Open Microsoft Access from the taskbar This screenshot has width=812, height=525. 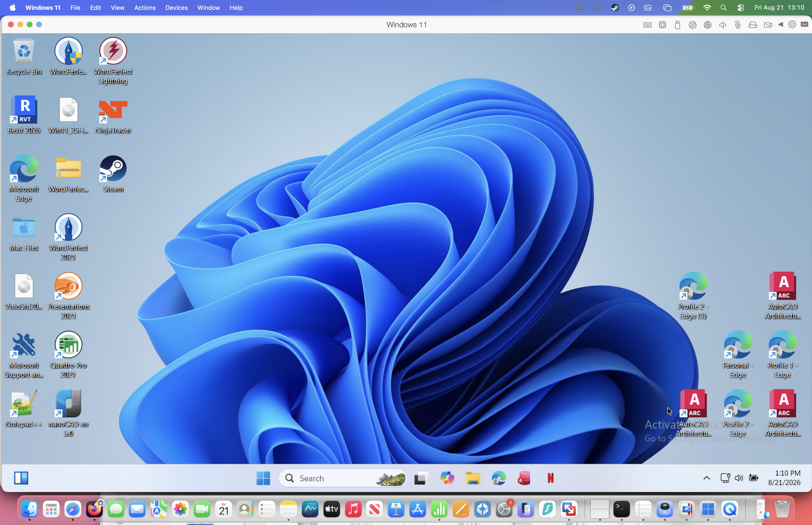point(524,478)
